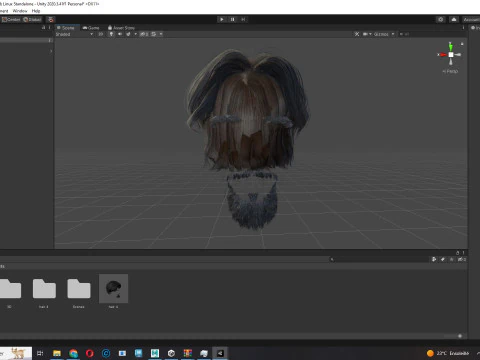Open the Window menu
The height and width of the screenshot is (360, 480).
(20, 11)
